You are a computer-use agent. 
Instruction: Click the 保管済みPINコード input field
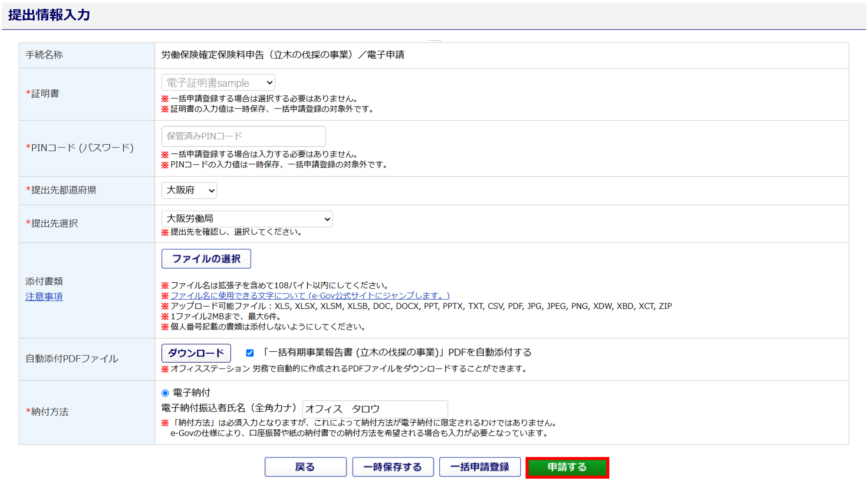(x=243, y=136)
